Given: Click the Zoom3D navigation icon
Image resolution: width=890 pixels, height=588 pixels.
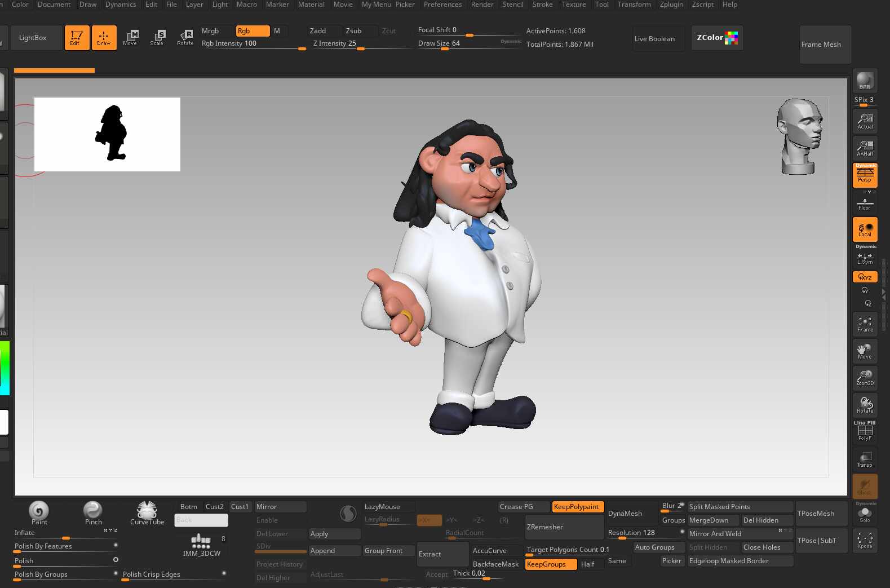Looking at the screenshot, I should pyautogui.click(x=865, y=378).
